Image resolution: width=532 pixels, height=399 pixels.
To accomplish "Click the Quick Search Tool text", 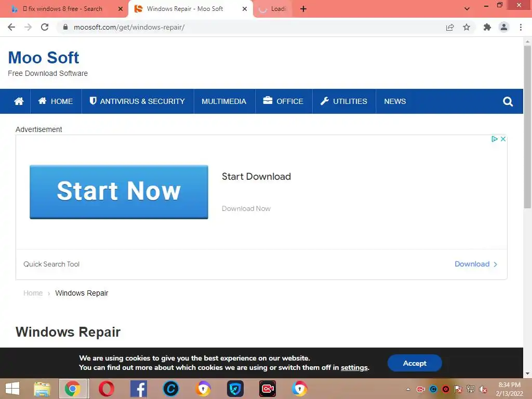I will (51, 264).
